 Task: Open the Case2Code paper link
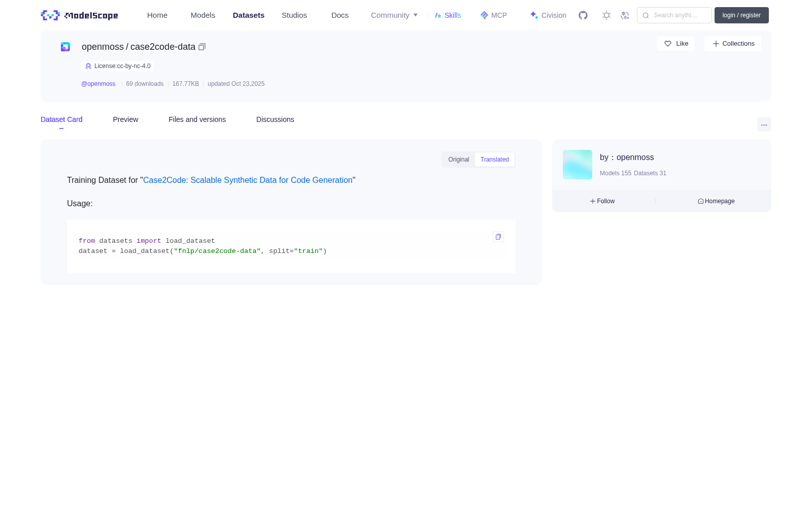(248, 180)
